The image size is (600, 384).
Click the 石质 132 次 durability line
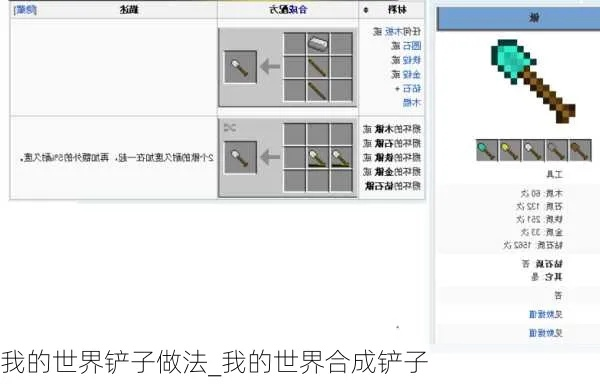coord(539,207)
